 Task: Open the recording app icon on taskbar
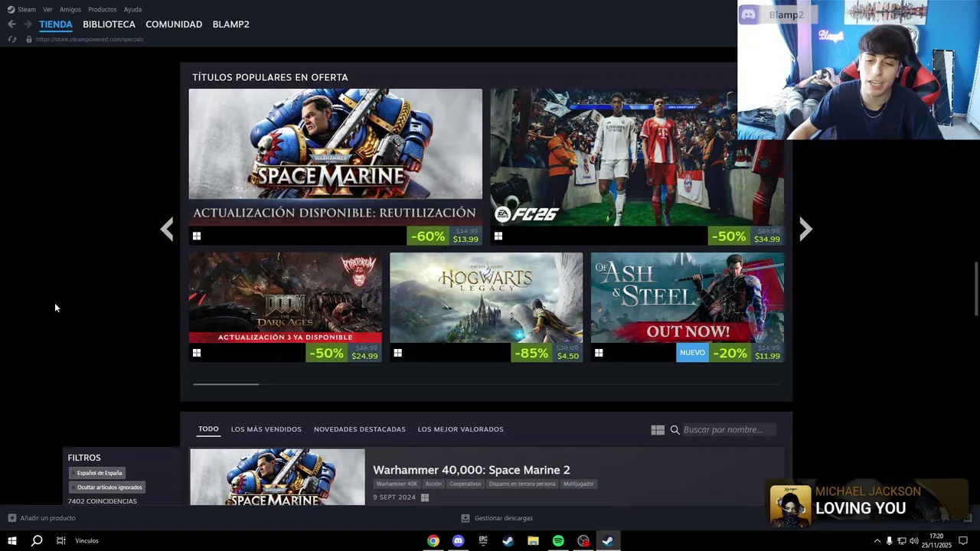[x=583, y=541]
